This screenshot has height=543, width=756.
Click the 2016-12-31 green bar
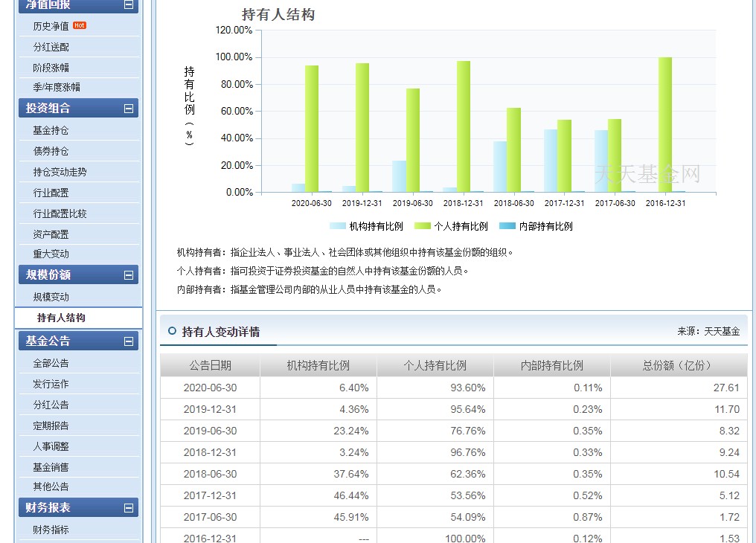click(x=665, y=125)
